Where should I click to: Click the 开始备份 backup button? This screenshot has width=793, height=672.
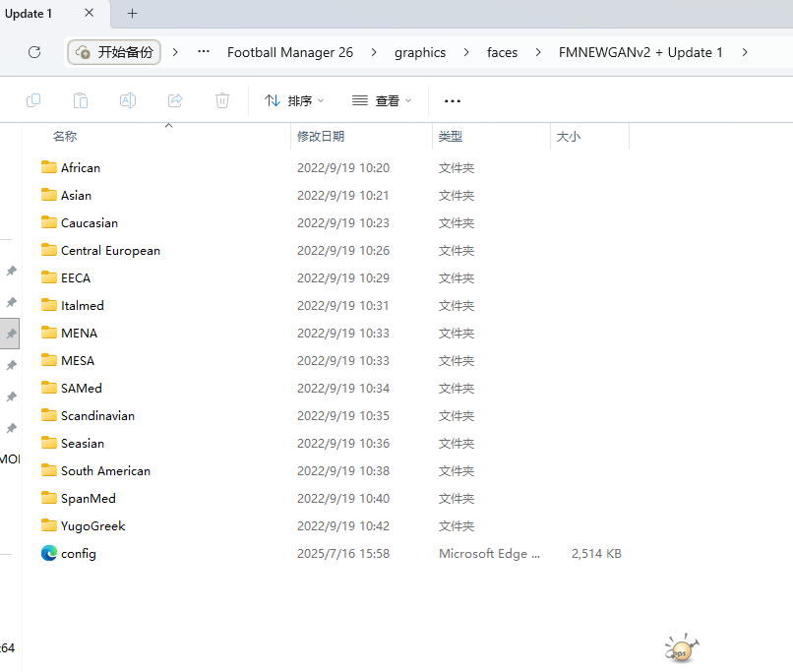coord(114,52)
